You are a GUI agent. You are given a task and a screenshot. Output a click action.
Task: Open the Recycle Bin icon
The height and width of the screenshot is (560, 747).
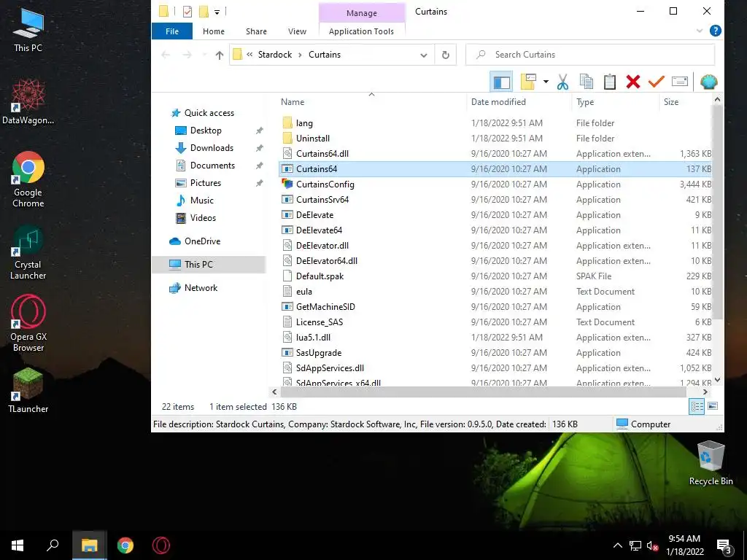pyautogui.click(x=711, y=463)
